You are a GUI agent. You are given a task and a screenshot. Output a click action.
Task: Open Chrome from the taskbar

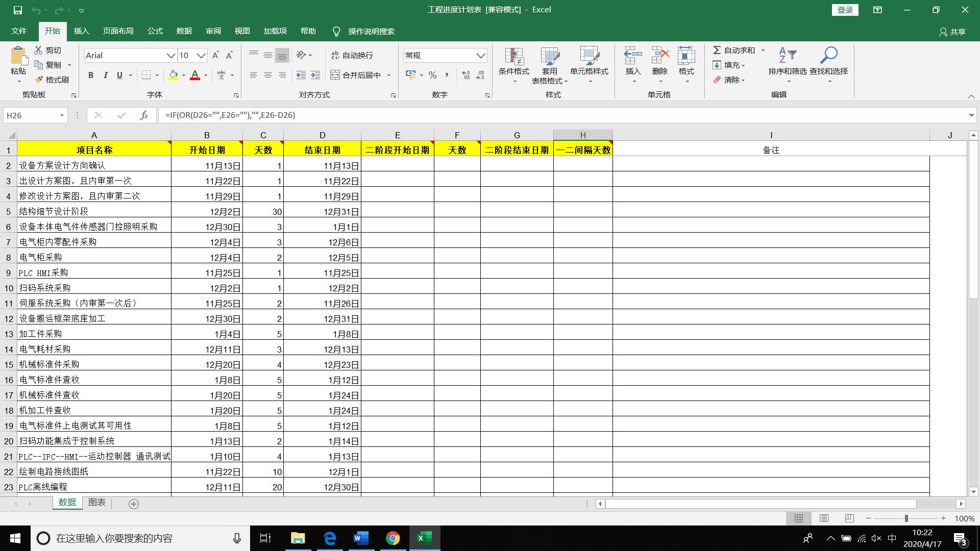click(393, 538)
